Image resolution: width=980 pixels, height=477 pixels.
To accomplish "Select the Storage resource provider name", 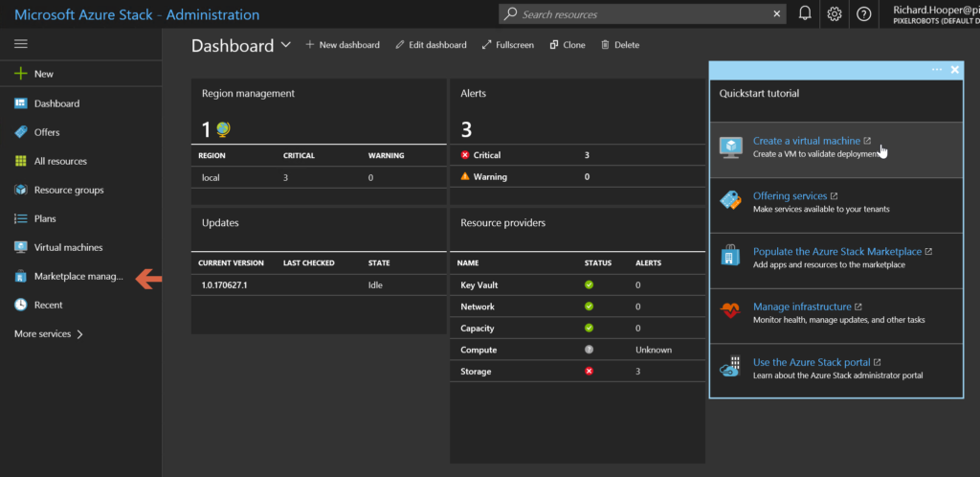I will [476, 372].
